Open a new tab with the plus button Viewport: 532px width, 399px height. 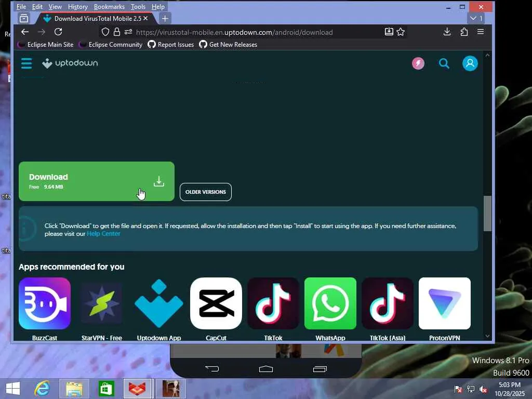point(165,19)
